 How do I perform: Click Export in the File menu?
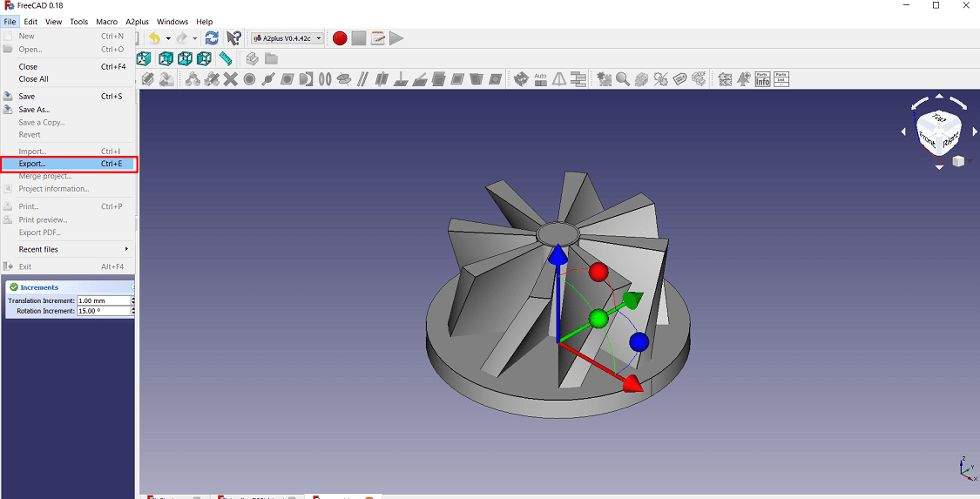point(69,165)
